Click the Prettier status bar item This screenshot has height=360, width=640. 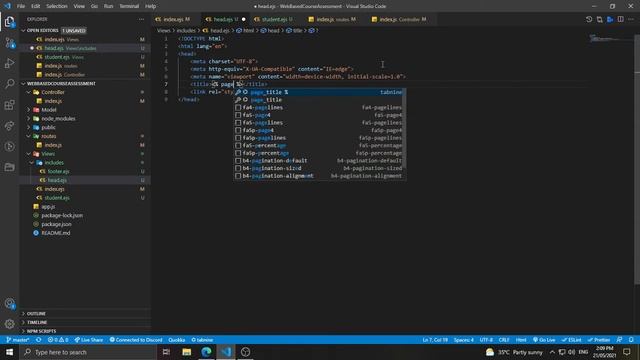[x=599, y=340]
